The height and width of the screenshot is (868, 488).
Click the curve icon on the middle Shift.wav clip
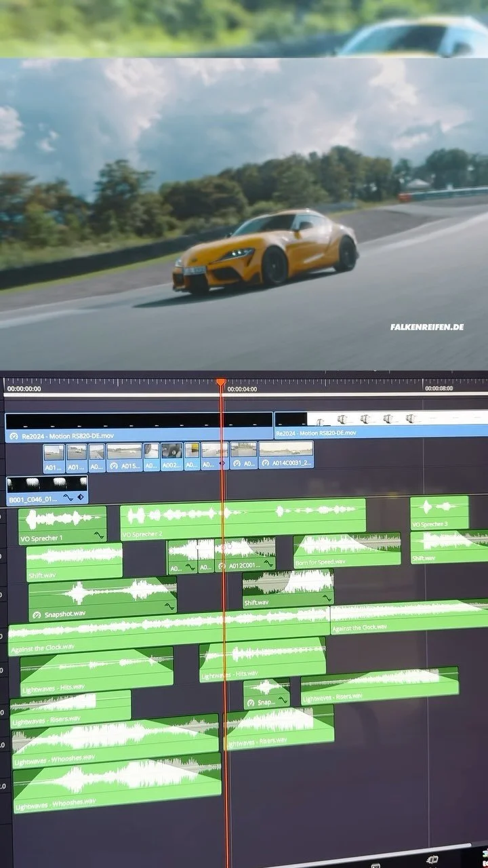point(327,599)
